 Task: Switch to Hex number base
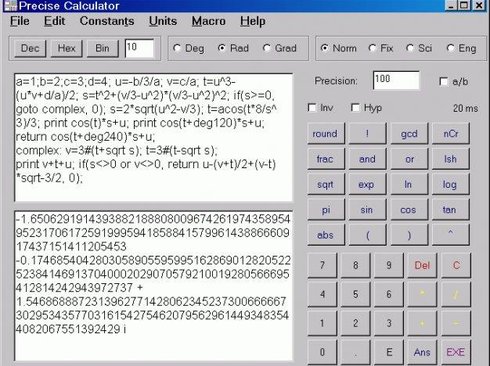66,48
